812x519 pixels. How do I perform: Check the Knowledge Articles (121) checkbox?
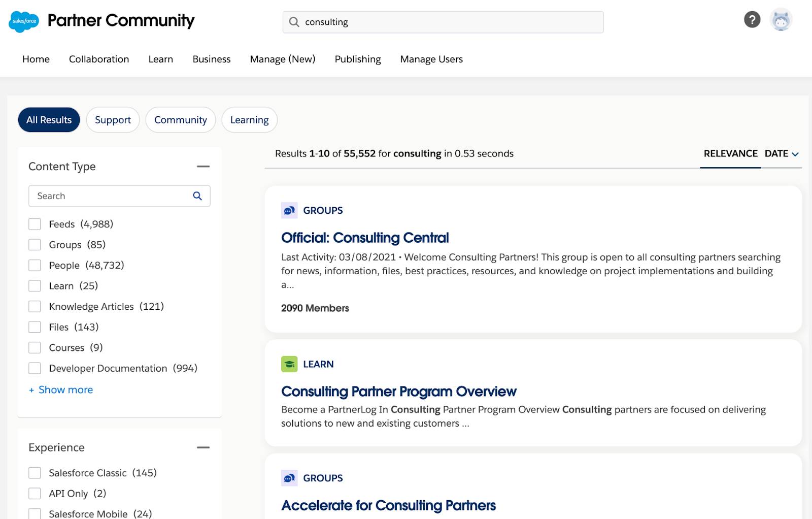coord(35,307)
